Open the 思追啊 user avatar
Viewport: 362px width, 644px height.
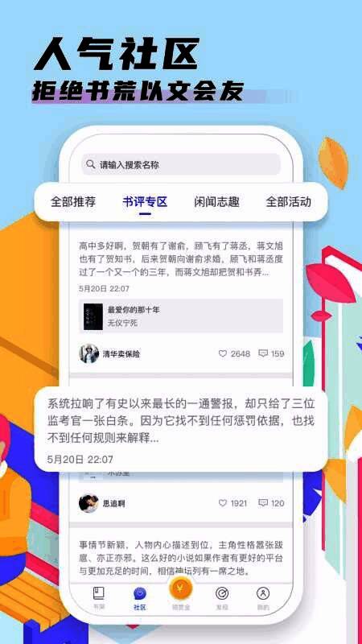[89, 503]
